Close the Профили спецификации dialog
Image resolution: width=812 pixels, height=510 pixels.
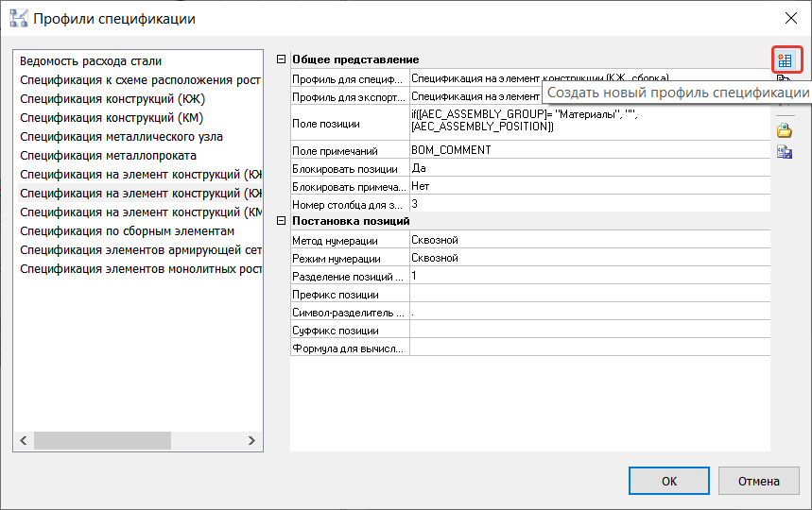pos(790,18)
